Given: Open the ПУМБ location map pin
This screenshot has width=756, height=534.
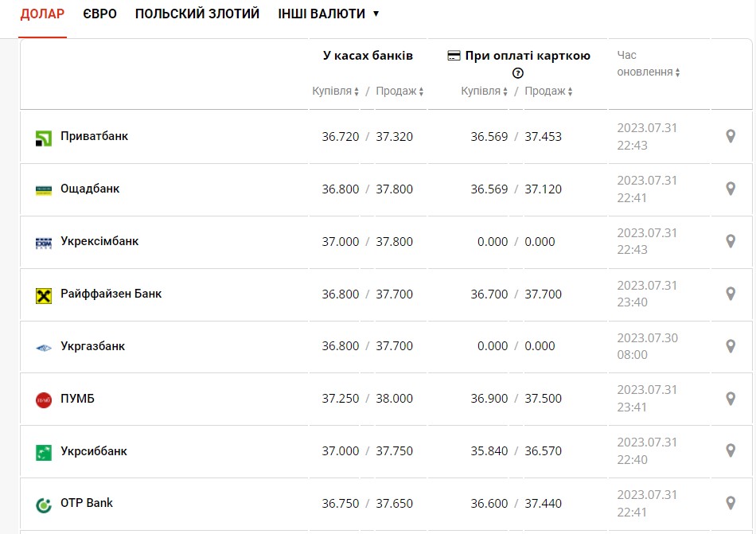Looking at the screenshot, I should (x=731, y=399).
